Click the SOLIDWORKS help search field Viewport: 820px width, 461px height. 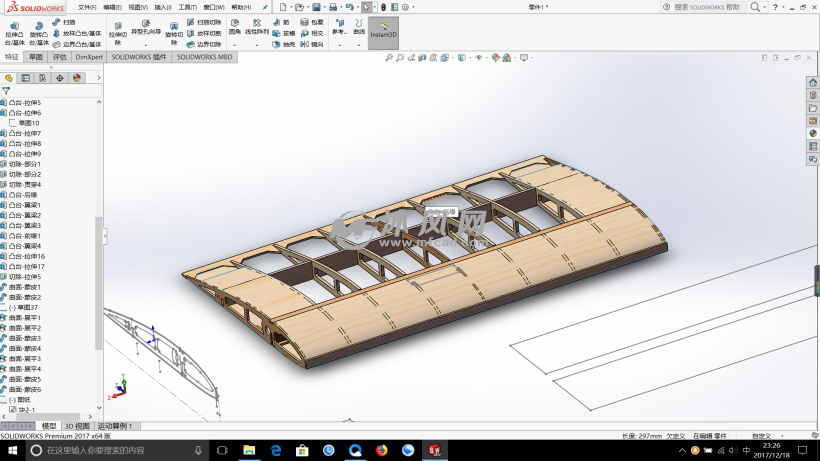(x=707, y=7)
